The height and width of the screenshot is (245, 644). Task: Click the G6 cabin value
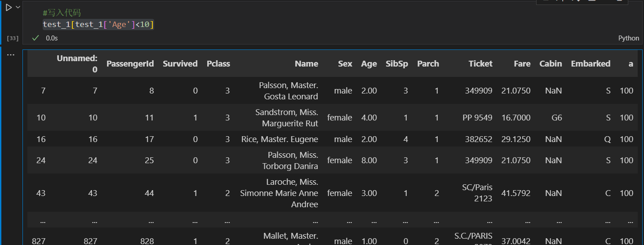(x=556, y=118)
